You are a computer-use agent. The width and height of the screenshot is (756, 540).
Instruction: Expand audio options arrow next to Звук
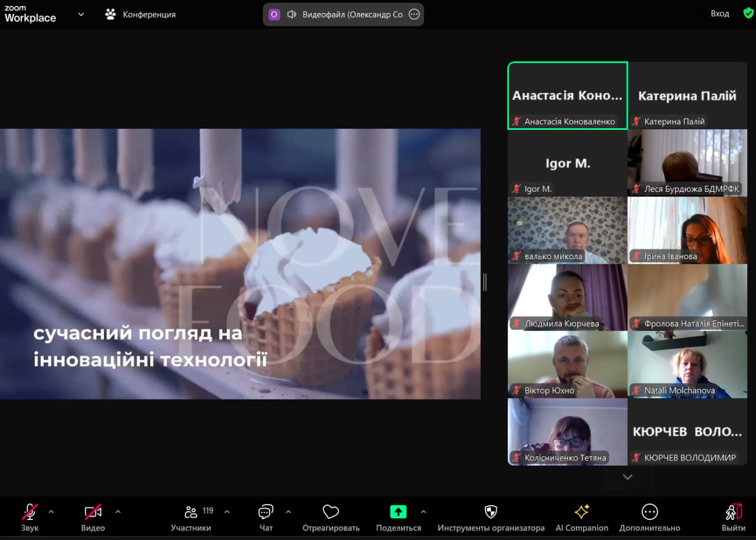pos(51,512)
